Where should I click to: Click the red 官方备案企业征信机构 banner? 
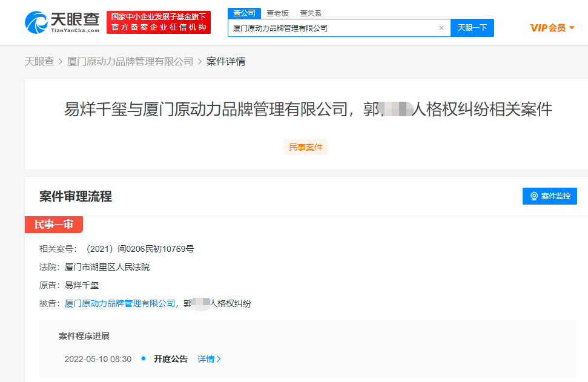(159, 22)
